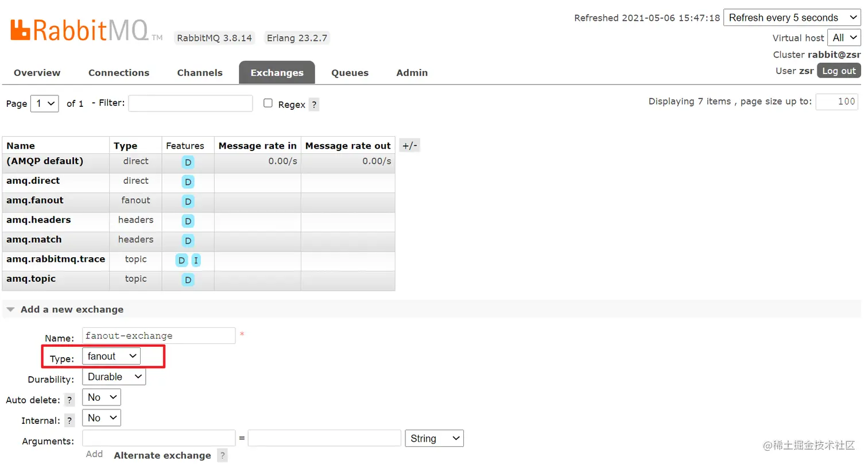Open the amq.fanout exchange

[x=34, y=200]
